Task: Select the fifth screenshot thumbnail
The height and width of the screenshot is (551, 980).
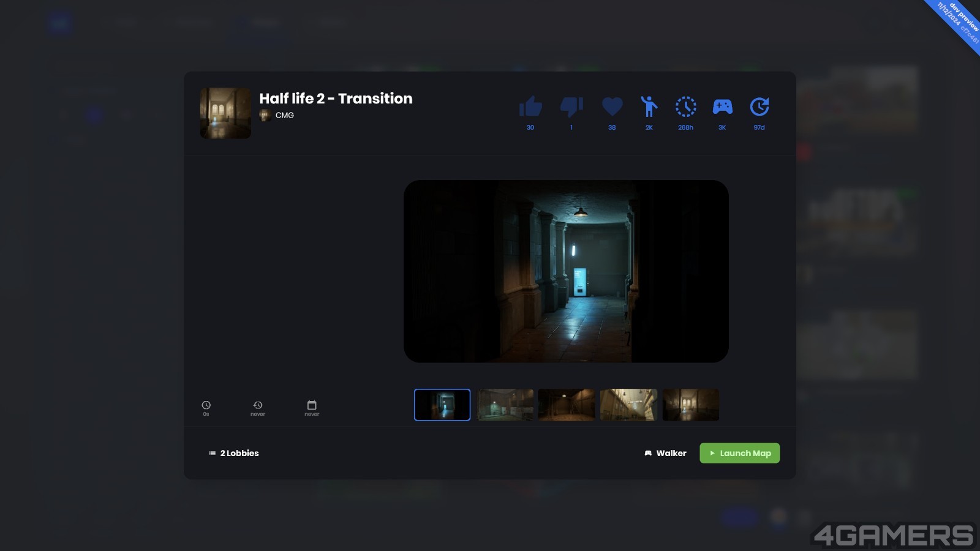Action: click(691, 405)
